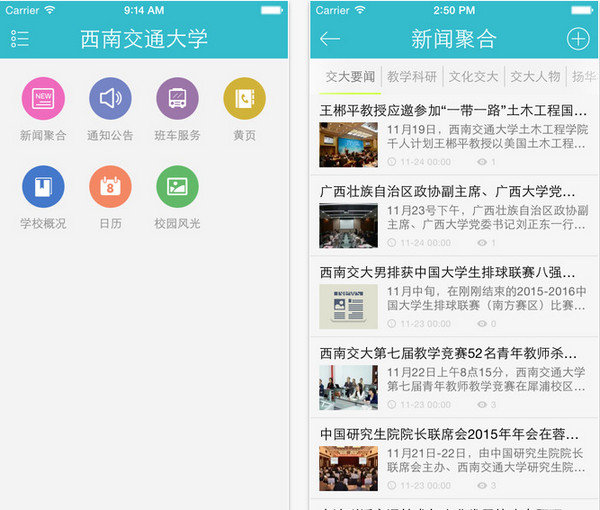
Task: Click the Wi-Fi icon in the left status bar
Action: (x=49, y=10)
